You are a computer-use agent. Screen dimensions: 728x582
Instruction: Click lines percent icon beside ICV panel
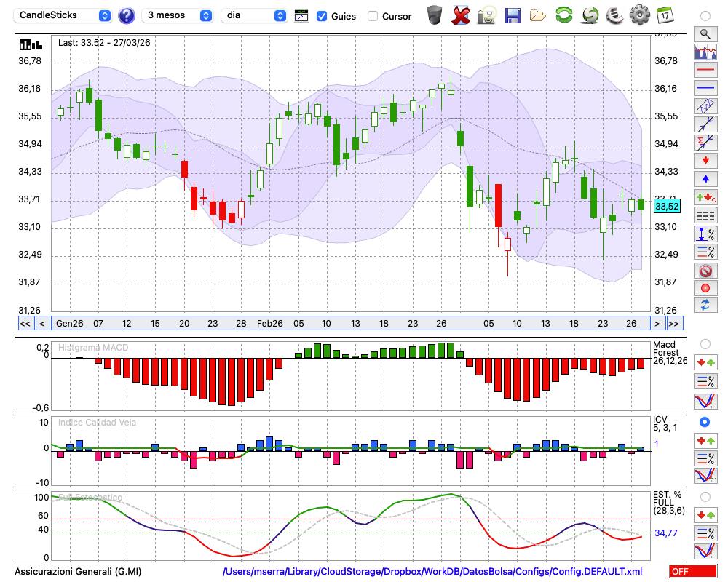[705, 458]
